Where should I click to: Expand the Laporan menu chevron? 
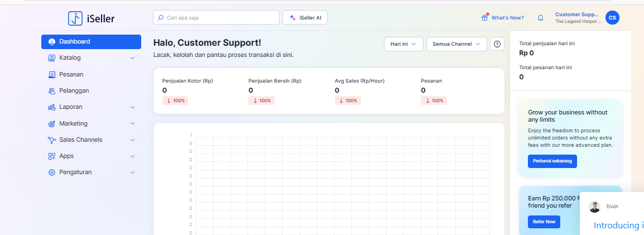point(132,107)
